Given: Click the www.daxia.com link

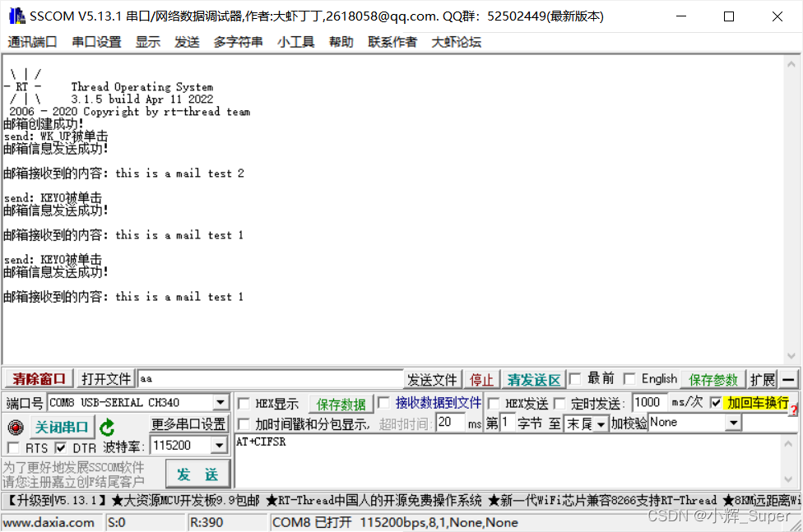Looking at the screenshot, I should pos(49,522).
